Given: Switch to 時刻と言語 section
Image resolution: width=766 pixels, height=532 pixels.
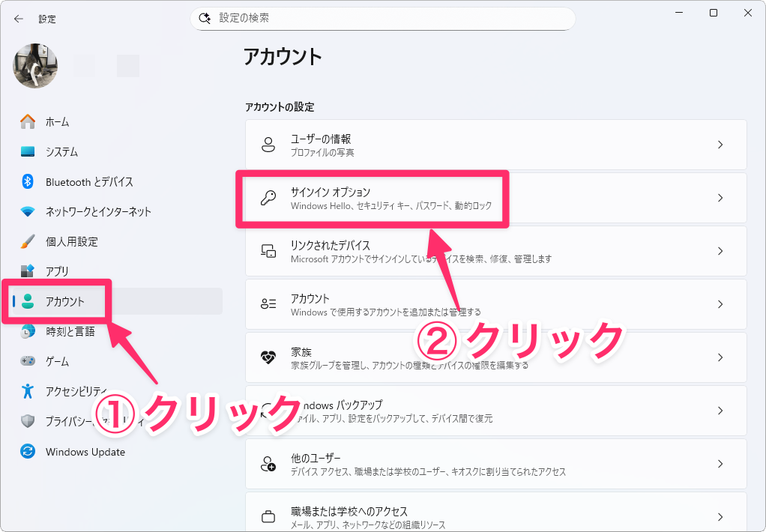Looking at the screenshot, I should click(x=70, y=331).
